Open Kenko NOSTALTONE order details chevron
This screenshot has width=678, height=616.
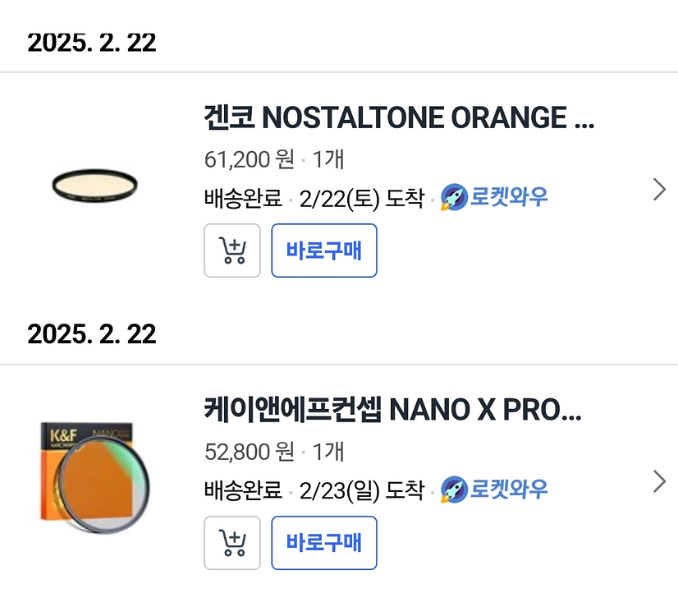pos(658,190)
